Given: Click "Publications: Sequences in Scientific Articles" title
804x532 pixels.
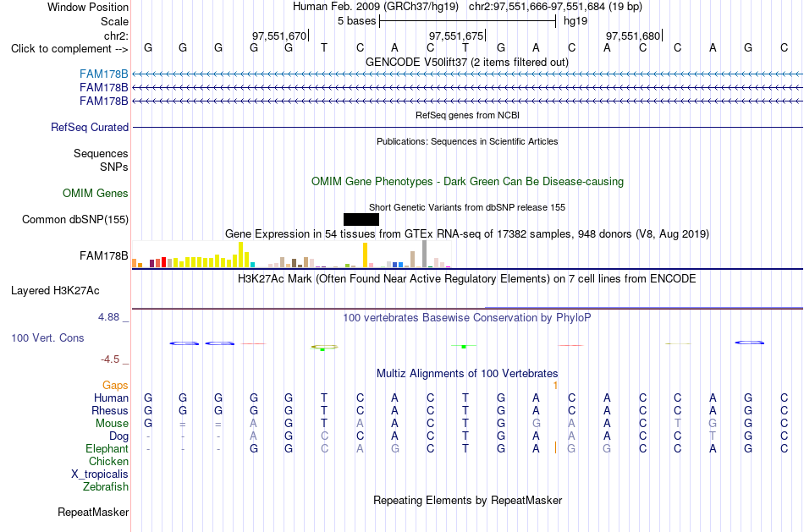Looking at the screenshot, I should point(467,141).
